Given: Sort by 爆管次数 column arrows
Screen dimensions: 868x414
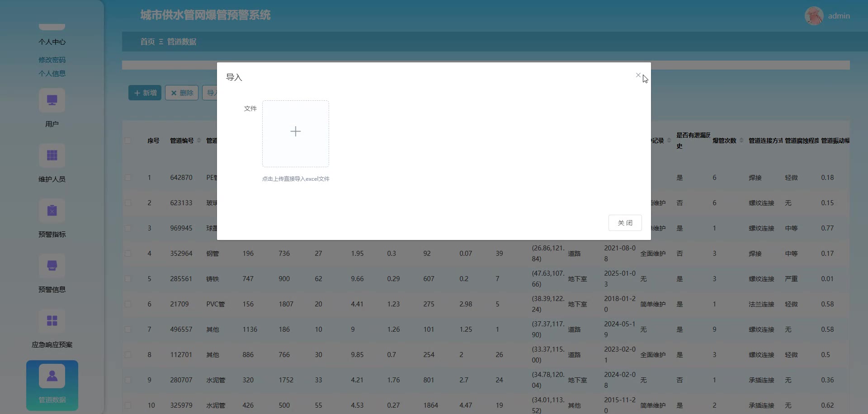Looking at the screenshot, I should click(741, 141).
